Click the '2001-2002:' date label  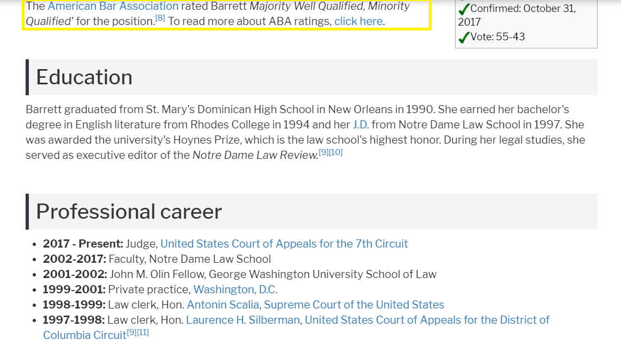point(75,274)
